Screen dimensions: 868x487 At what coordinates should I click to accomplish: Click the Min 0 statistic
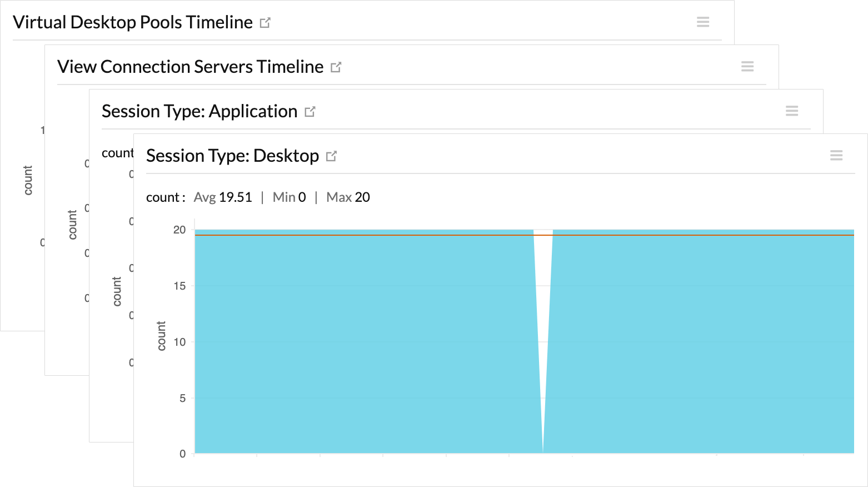tap(289, 197)
